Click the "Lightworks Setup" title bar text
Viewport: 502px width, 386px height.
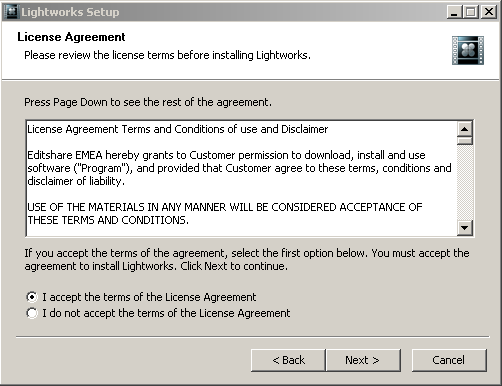(70, 12)
